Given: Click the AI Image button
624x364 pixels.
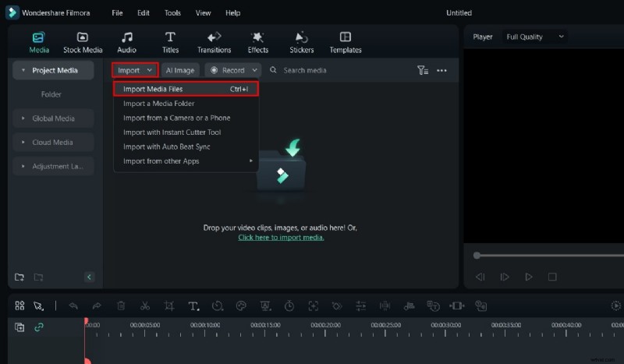Looking at the screenshot, I should point(180,70).
